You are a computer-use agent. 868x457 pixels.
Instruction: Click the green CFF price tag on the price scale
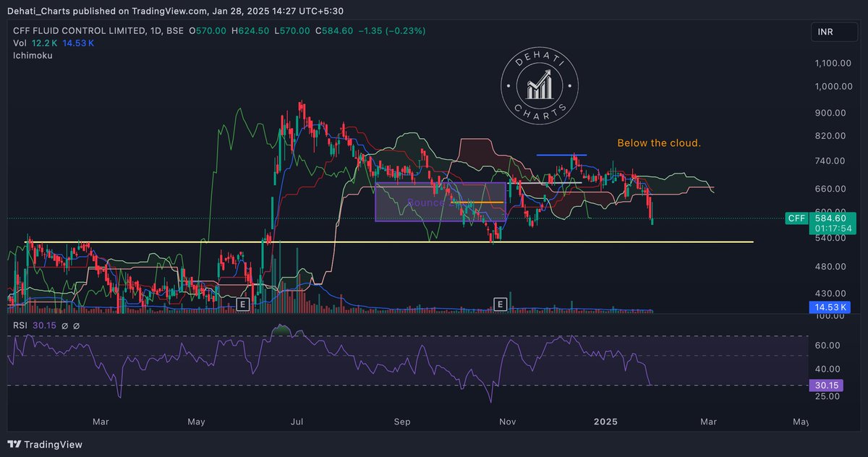tap(796, 218)
